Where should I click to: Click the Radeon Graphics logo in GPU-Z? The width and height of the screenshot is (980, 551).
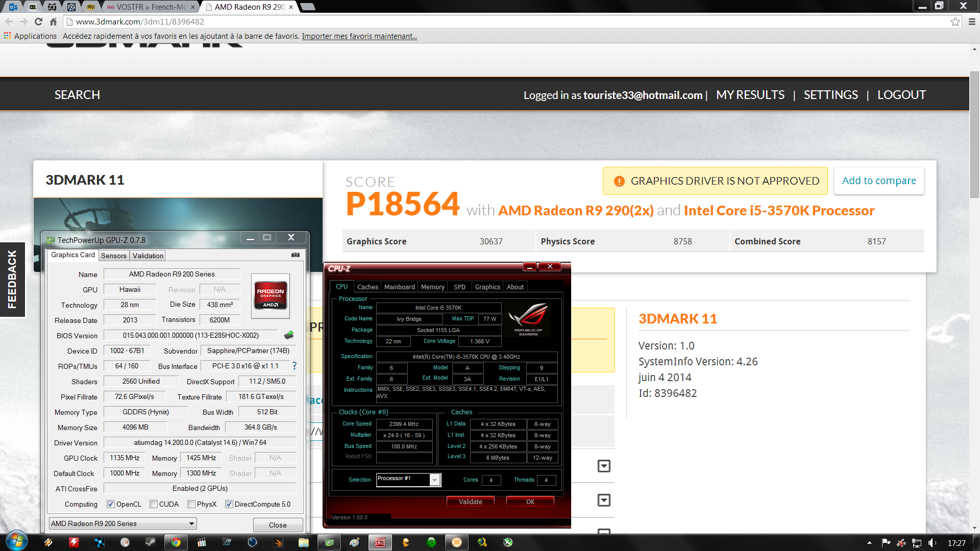point(271,296)
